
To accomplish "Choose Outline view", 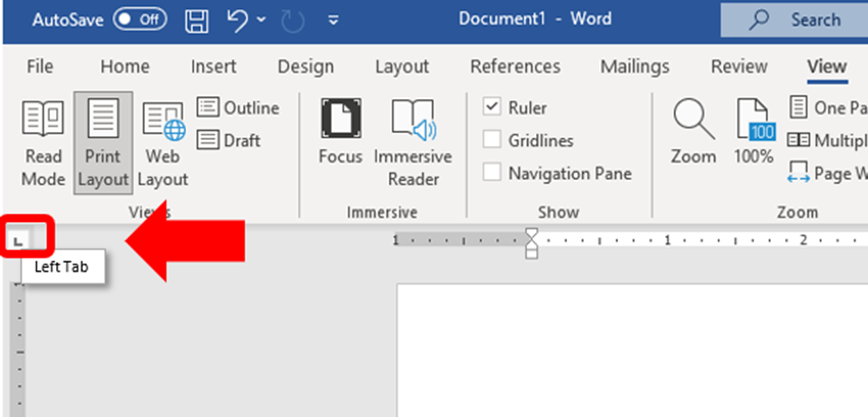I will pyautogui.click(x=238, y=108).
